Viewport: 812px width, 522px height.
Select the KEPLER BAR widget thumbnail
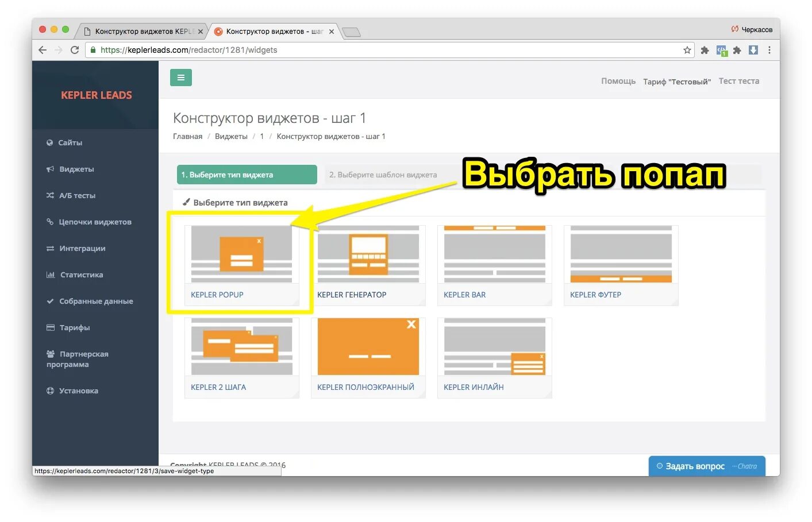point(494,253)
